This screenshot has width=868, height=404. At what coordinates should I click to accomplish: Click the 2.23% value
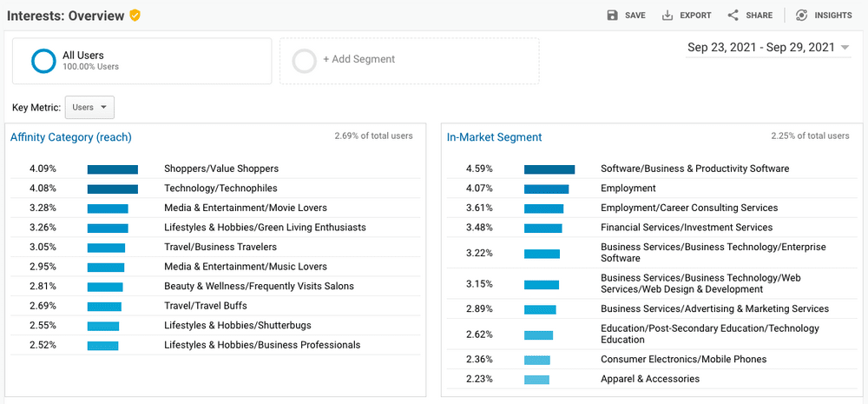pos(481,379)
